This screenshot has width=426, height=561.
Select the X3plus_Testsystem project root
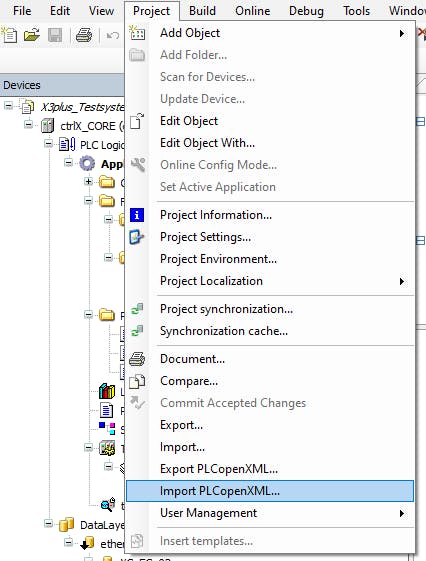(82, 107)
